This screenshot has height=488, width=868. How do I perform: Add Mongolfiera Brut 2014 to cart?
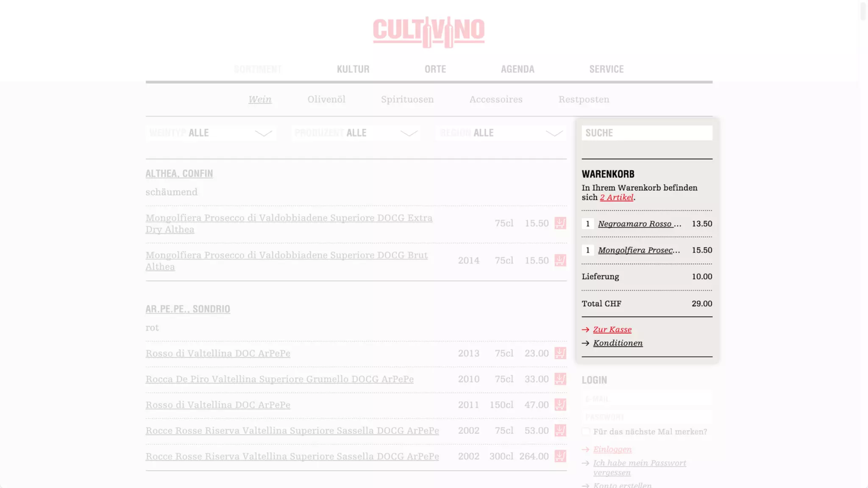point(560,261)
